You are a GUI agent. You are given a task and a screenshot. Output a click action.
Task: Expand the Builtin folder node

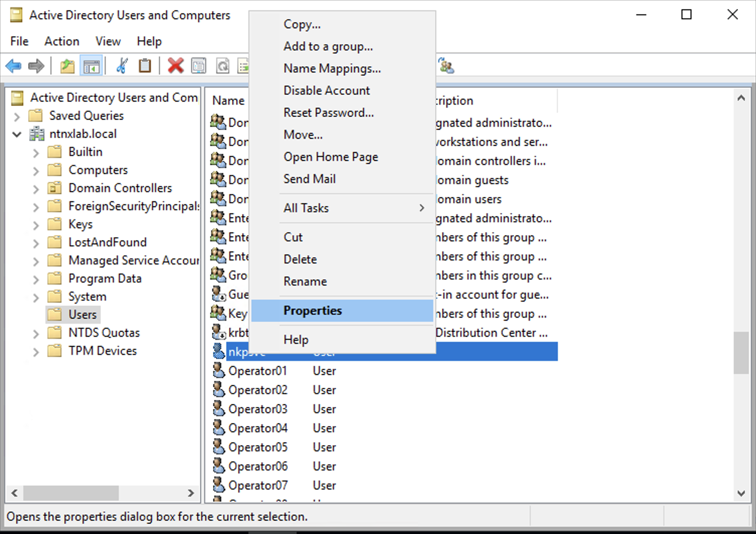pos(36,153)
